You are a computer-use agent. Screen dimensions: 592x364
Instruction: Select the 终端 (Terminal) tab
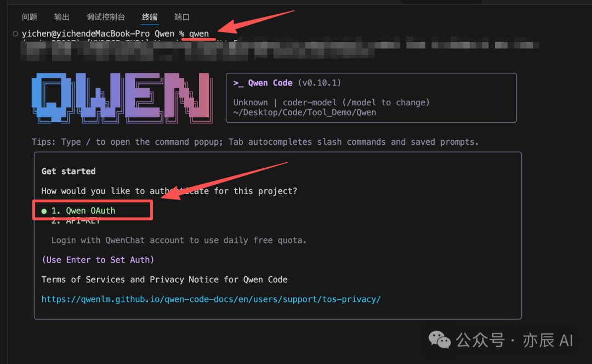coord(150,17)
